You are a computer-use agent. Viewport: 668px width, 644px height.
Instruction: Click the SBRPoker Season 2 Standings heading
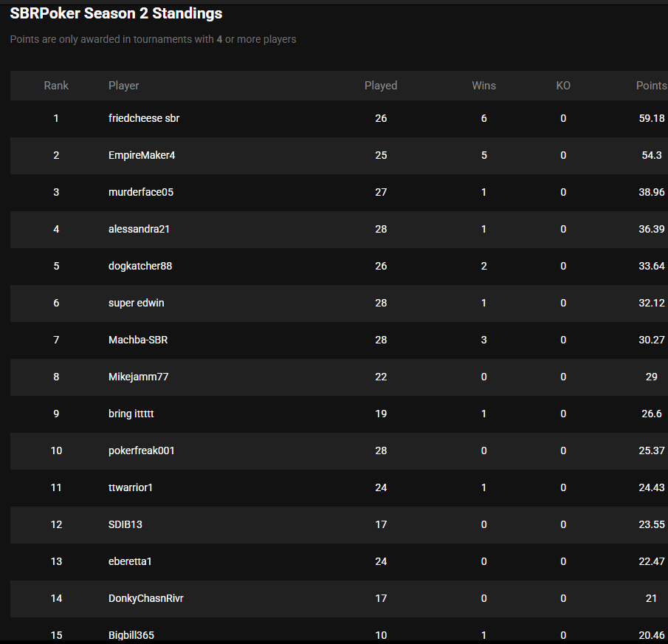[x=116, y=13]
